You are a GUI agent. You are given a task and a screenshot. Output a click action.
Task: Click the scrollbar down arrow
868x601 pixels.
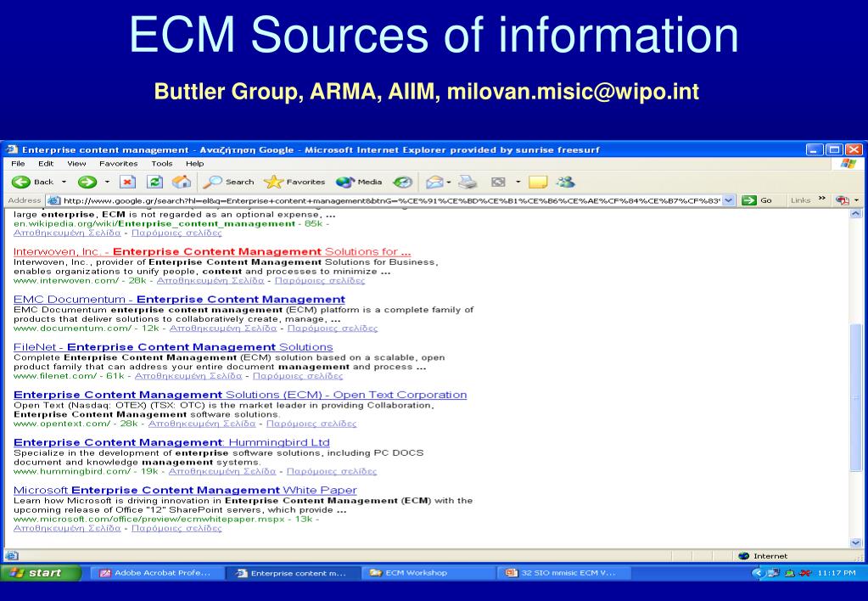[x=856, y=542]
